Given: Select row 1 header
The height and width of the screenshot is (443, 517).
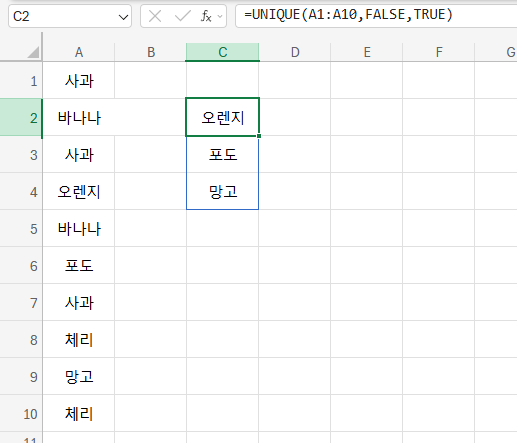Looking at the screenshot, I should point(21,80).
